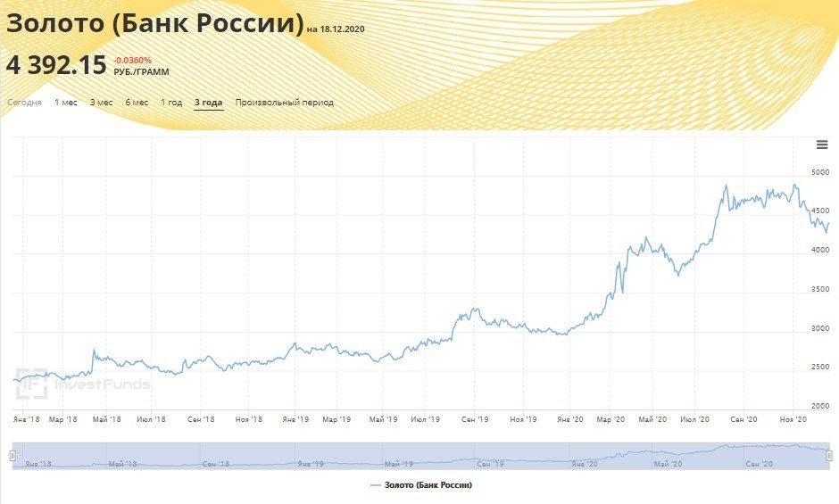Click the InvestFunds watermark logo
This screenshot has width=839, height=504.
tap(82, 384)
